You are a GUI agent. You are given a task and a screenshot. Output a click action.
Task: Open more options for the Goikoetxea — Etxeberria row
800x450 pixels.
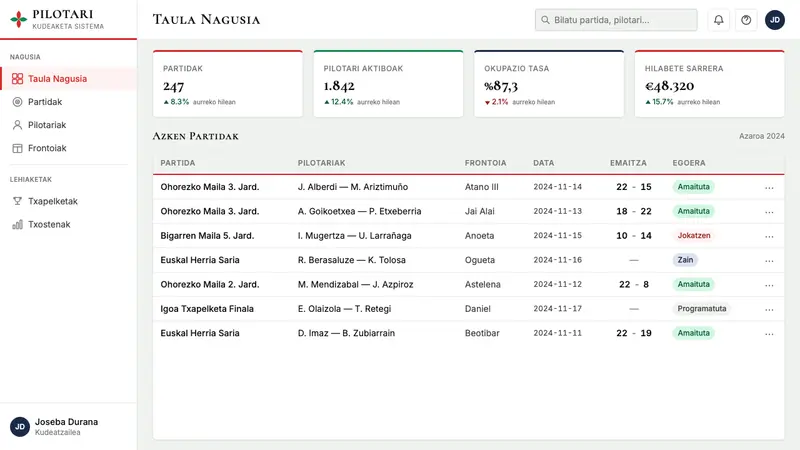pos(769,212)
